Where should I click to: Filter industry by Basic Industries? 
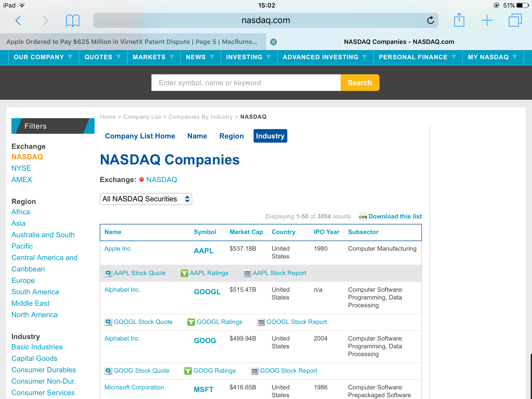point(37,347)
